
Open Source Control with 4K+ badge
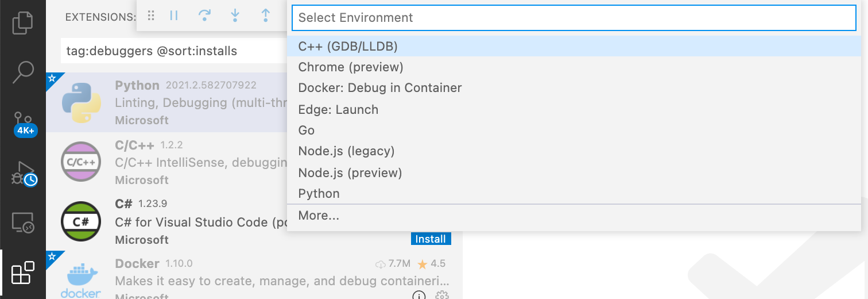[24, 122]
